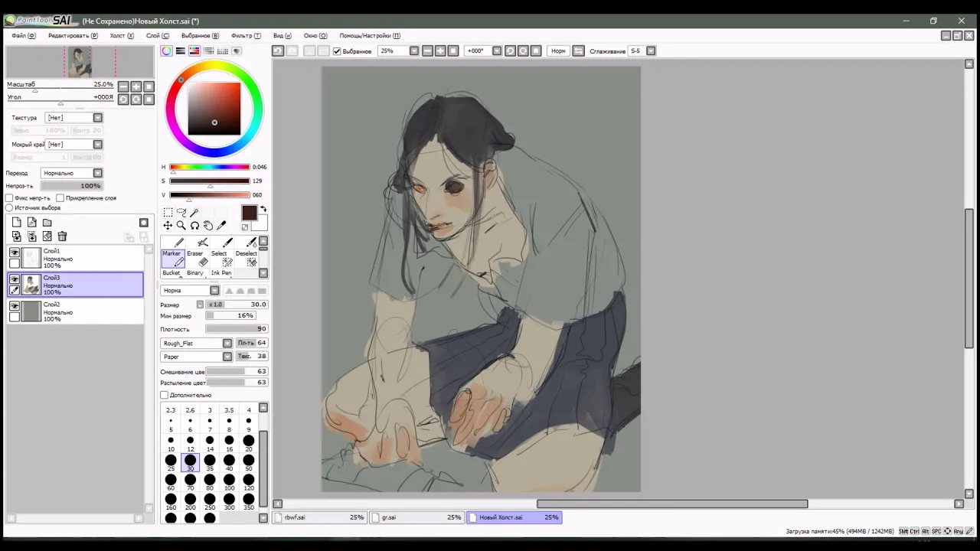
Task: Show the RGB sliders panel icon
Action: coord(181,51)
